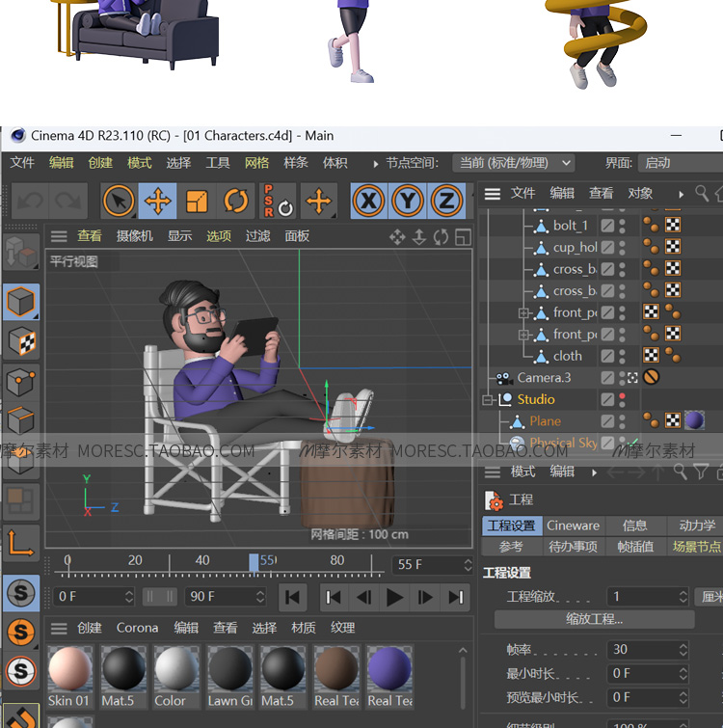Toggle Camera.3 visibility dots

tap(622, 378)
